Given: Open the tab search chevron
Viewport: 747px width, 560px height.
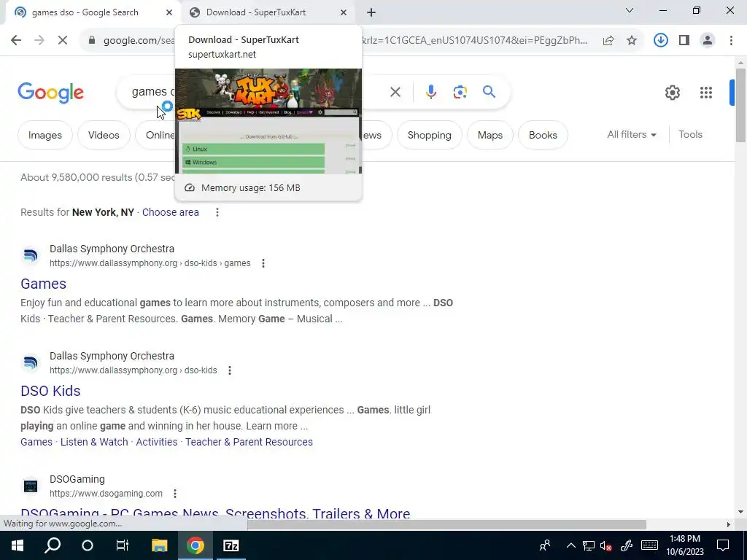Looking at the screenshot, I should click(x=630, y=10).
